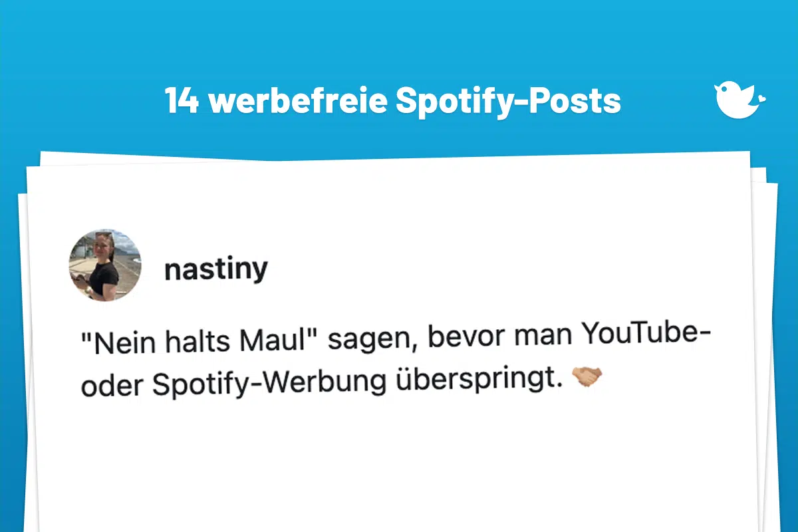
Task: Click the empty white area below the post
Action: (x=399, y=465)
